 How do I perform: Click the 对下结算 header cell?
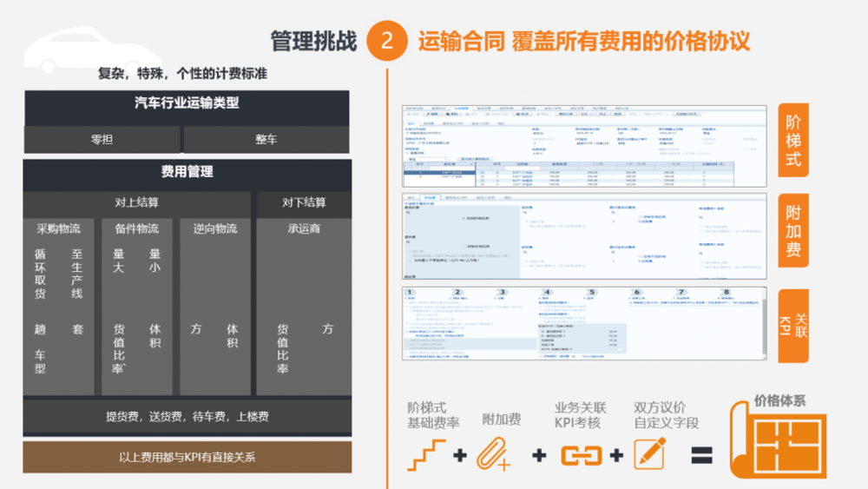pyautogui.click(x=304, y=202)
